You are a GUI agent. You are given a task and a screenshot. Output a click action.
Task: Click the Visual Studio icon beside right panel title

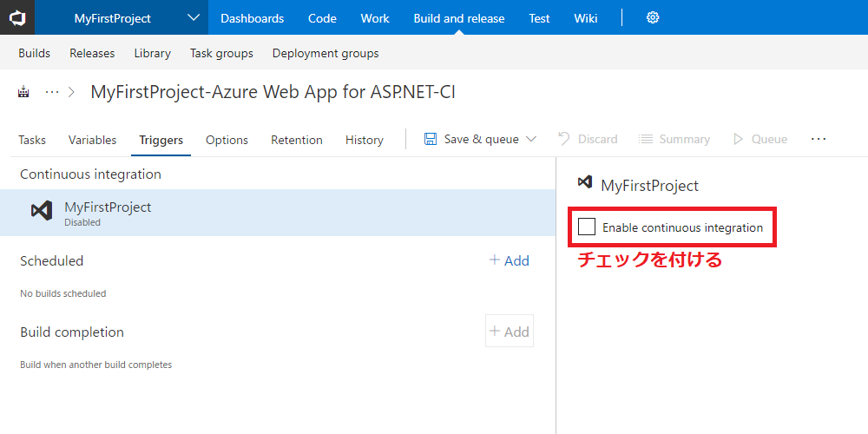tap(584, 181)
